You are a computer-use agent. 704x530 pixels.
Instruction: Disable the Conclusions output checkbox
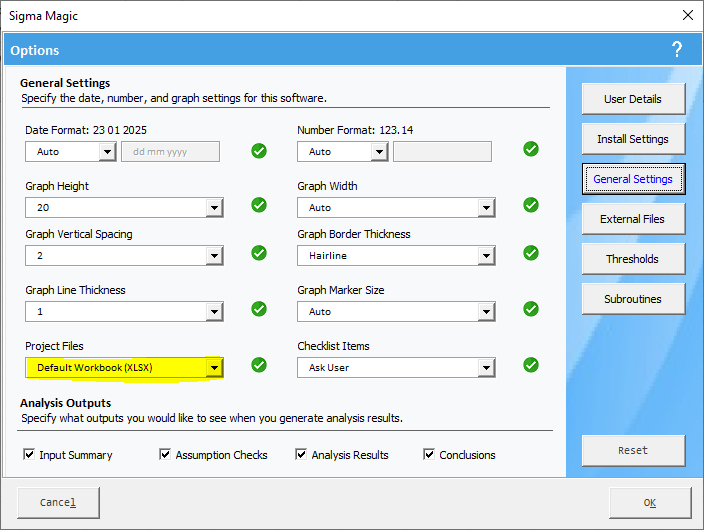click(x=429, y=455)
